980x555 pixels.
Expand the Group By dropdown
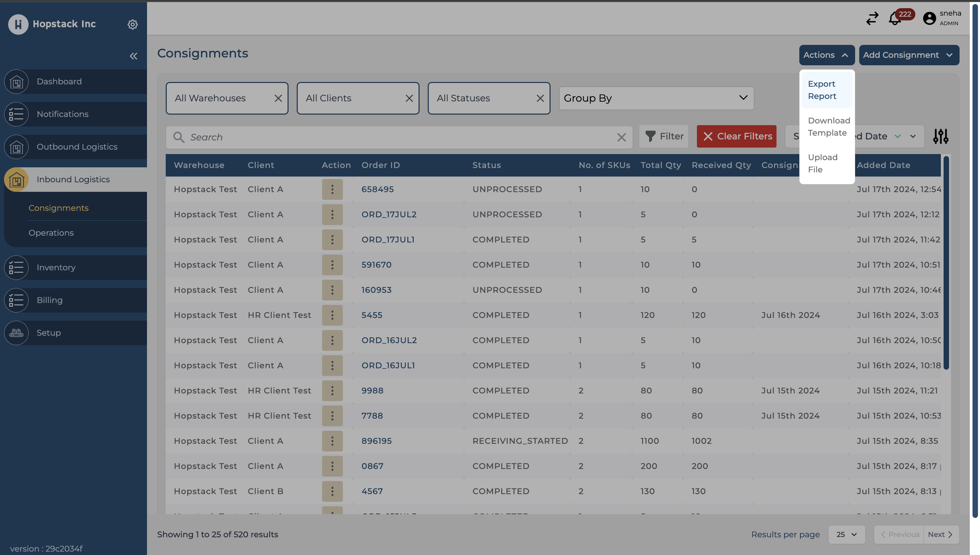(x=656, y=98)
